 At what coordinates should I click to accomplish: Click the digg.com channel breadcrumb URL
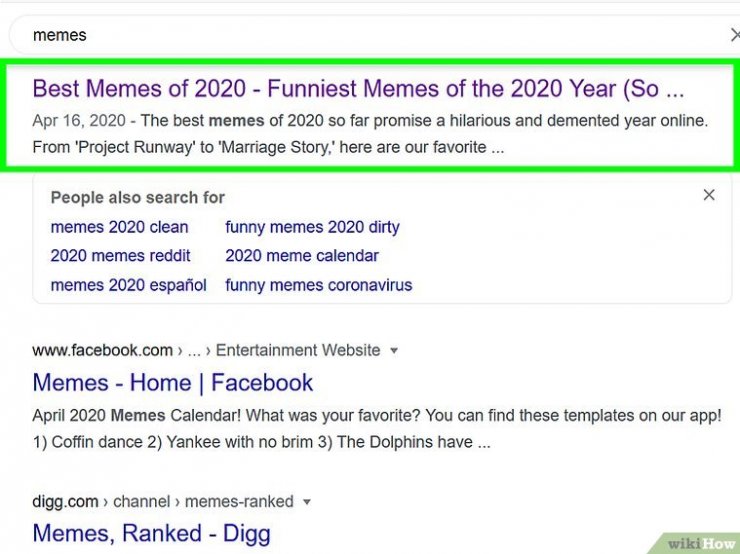pyautogui.click(x=164, y=502)
